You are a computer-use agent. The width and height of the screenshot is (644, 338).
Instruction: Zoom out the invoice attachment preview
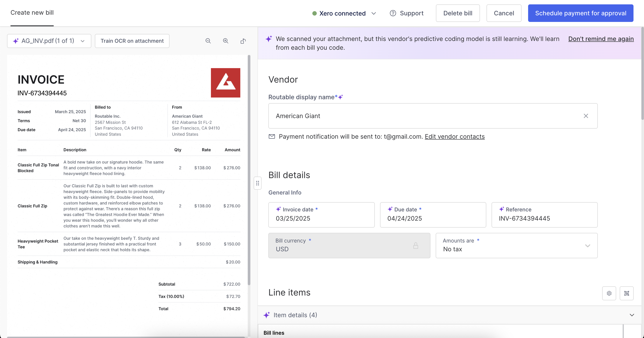(208, 41)
